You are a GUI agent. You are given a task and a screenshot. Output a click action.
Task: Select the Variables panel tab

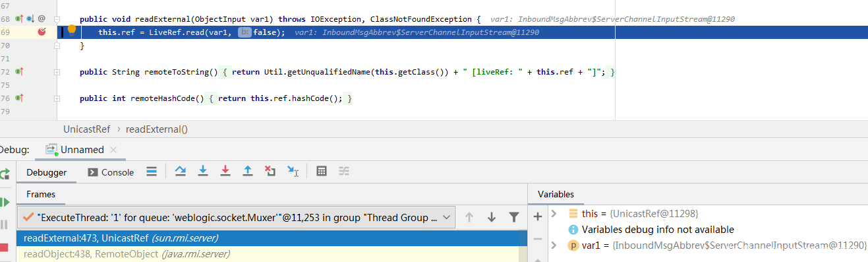[x=556, y=194]
